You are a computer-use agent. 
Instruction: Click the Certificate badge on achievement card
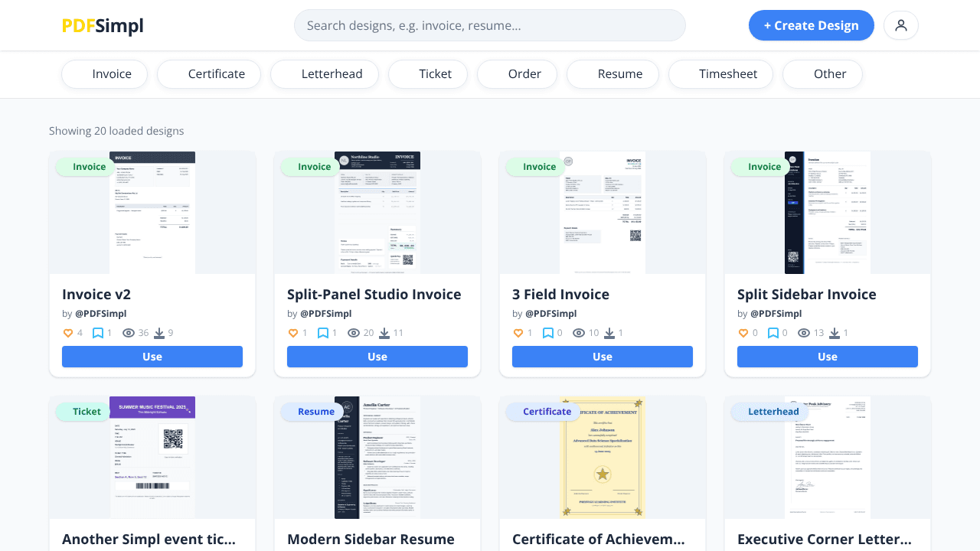click(541, 412)
